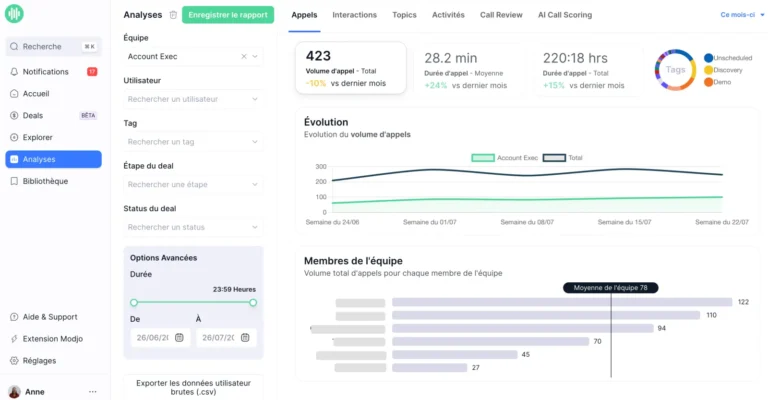Click the À date input field
The height and width of the screenshot is (400, 768).
pyautogui.click(x=226, y=337)
